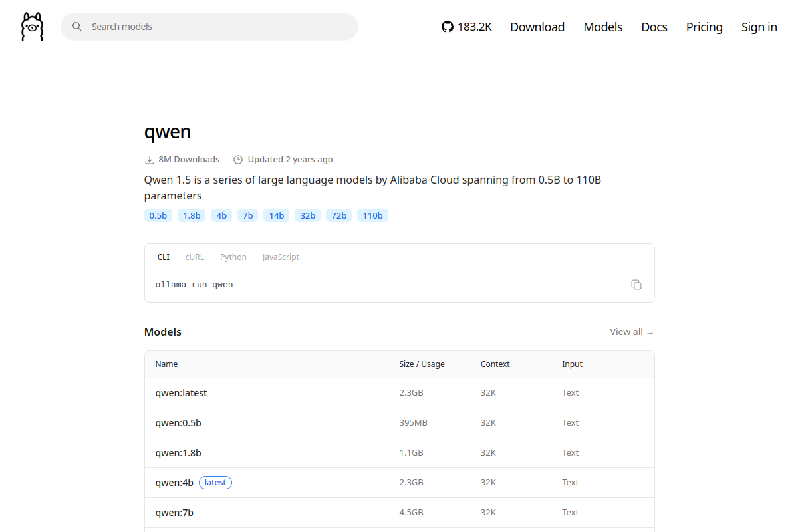Click the search magnifier icon

pos(77,27)
